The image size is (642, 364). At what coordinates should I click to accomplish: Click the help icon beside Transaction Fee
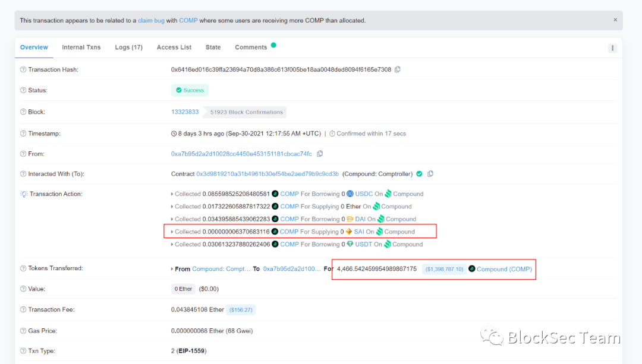[x=23, y=309]
